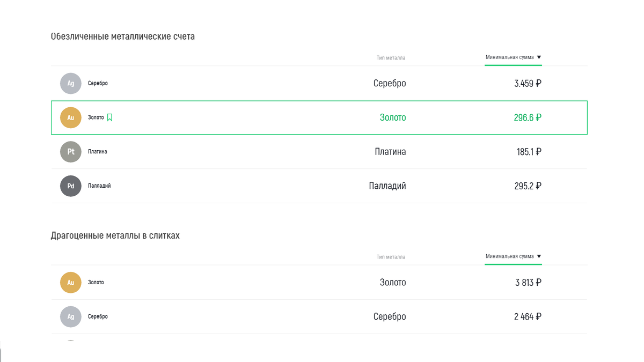
Task: Open the Платина account link
Action: [x=98, y=152]
